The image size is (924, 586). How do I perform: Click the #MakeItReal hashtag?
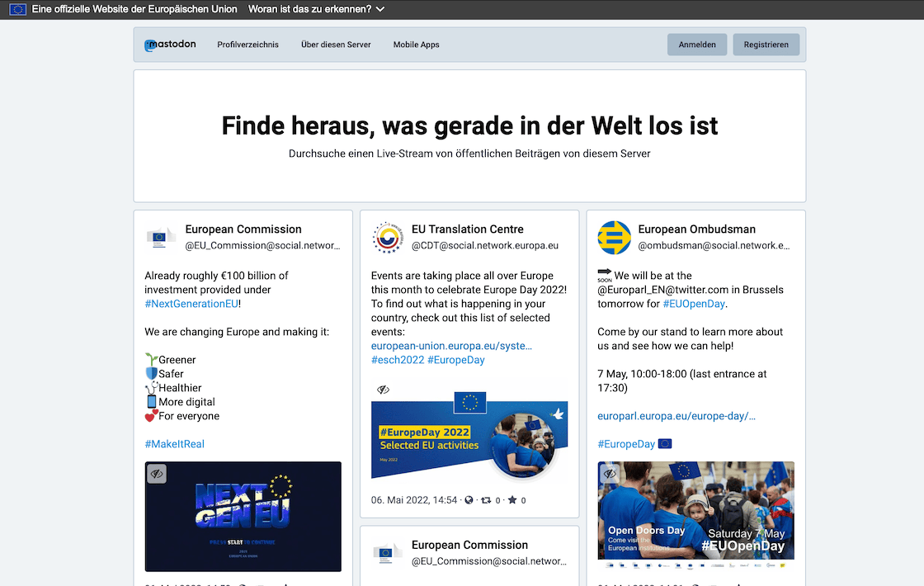coord(174,444)
